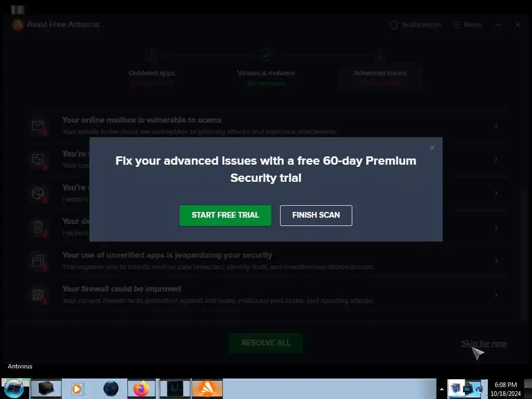Open the Avast Menu
The height and width of the screenshot is (399, 532).
click(x=468, y=25)
